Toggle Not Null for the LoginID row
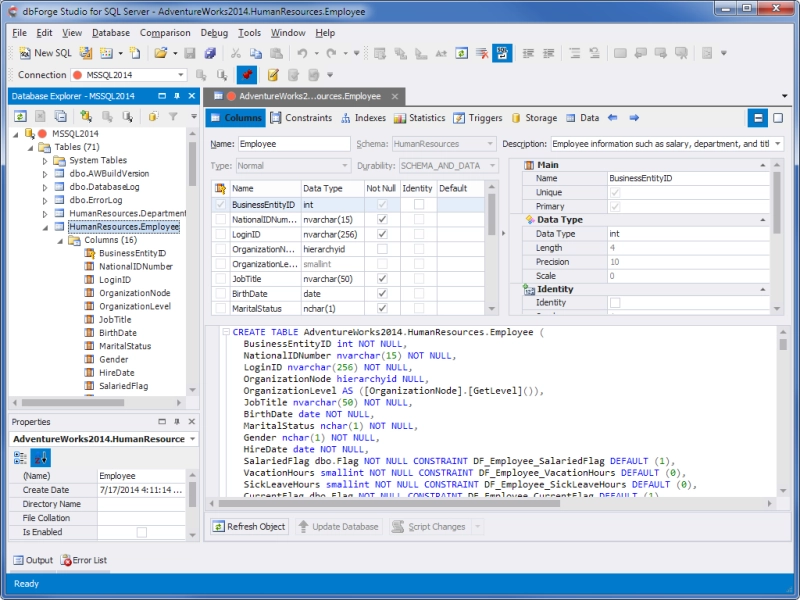Image resolution: width=800 pixels, height=600 pixels. point(382,234)
